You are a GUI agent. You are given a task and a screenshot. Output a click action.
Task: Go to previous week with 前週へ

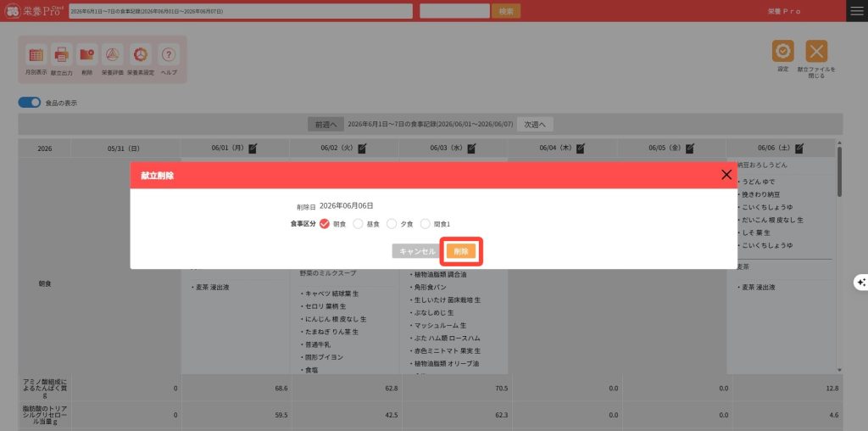[326, 125]
